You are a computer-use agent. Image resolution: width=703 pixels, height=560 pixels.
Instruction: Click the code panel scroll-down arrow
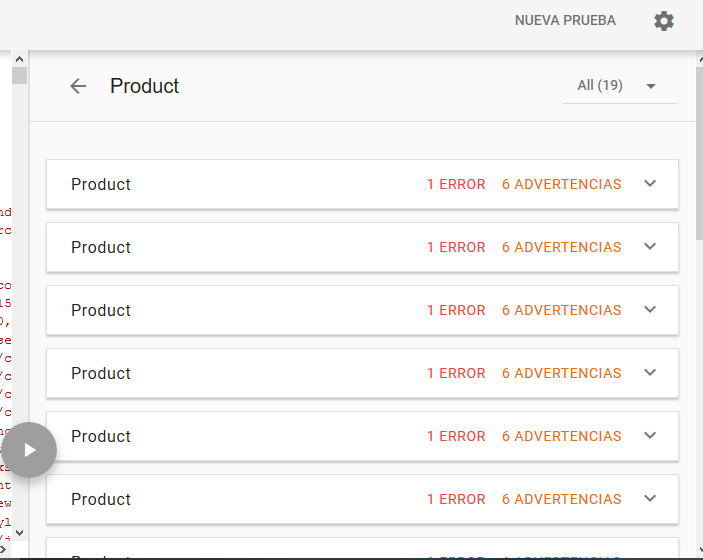pos(19,532)
